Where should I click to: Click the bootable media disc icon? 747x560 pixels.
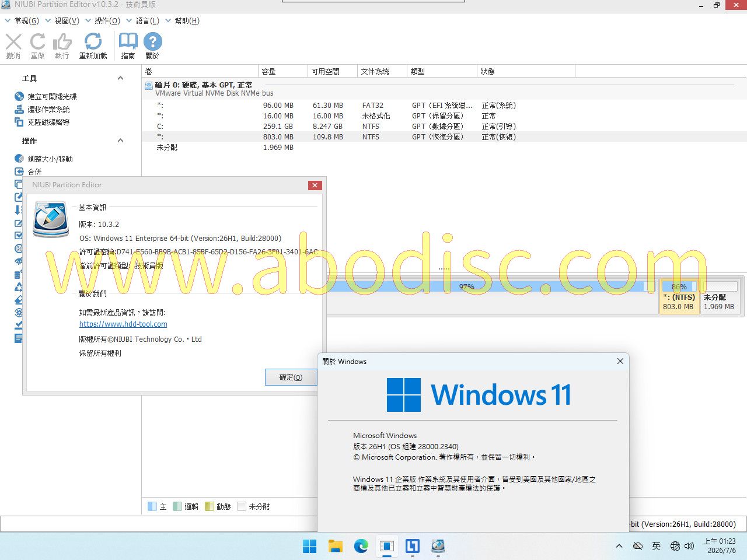click(x=19, y=96)
